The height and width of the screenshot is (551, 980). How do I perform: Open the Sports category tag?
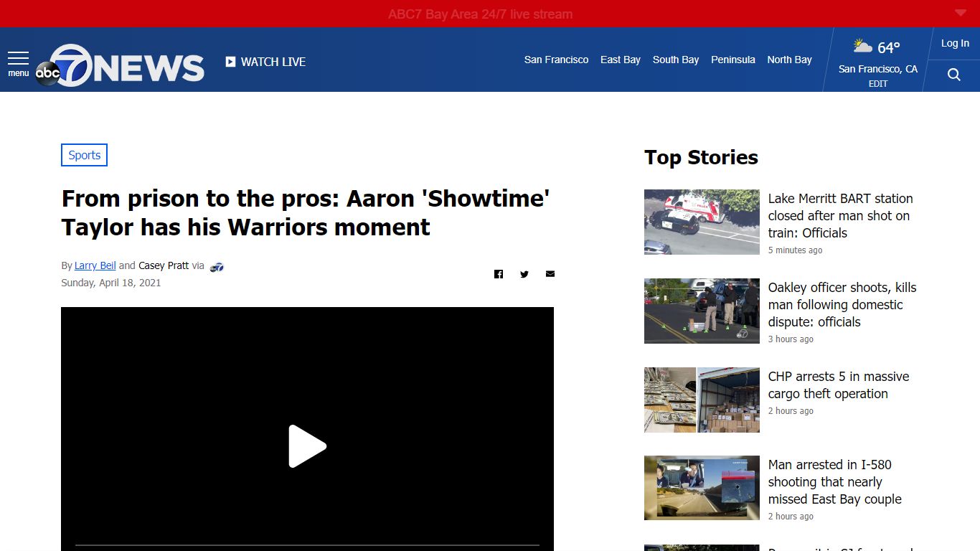84,155
